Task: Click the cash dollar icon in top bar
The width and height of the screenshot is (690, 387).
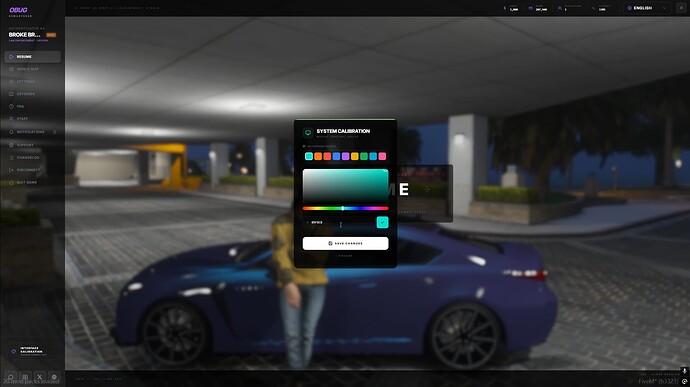Action: pos(505,8)
